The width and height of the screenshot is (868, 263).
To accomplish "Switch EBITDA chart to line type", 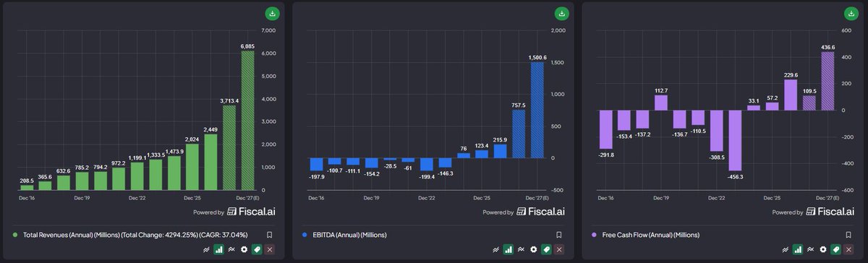I will [495, 249].
